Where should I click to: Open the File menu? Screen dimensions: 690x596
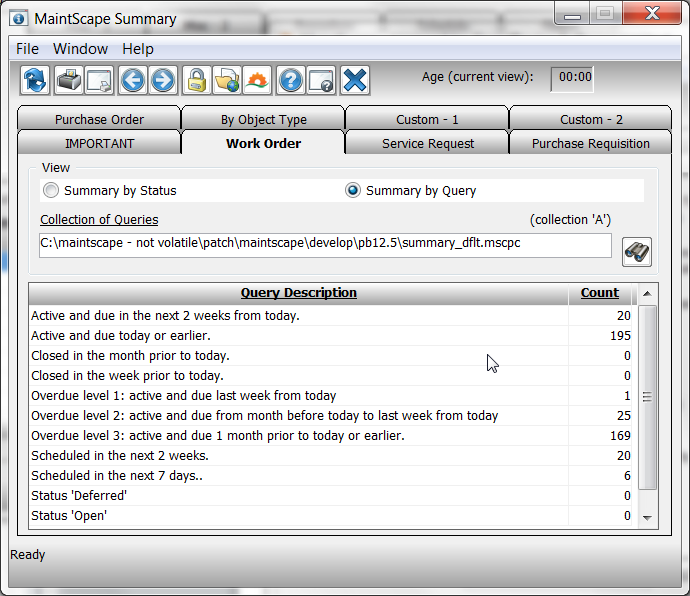(x=27, y=49)
